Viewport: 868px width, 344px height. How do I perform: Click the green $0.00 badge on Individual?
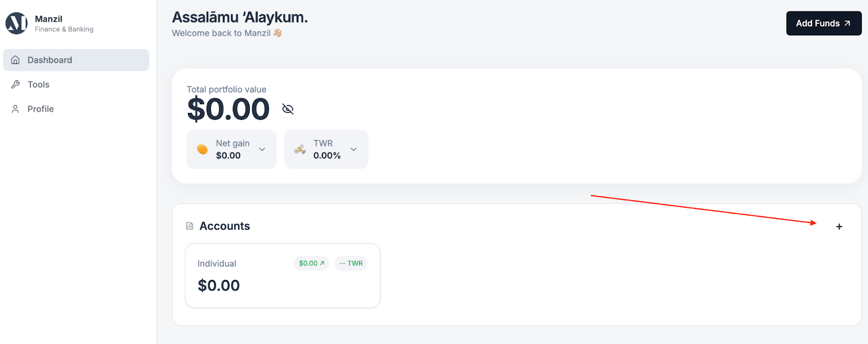click(311, 264)
